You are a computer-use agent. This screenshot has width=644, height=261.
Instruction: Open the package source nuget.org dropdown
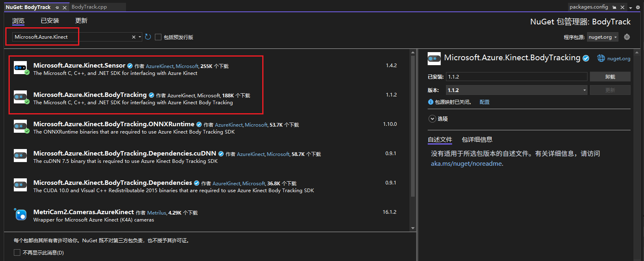603,37
